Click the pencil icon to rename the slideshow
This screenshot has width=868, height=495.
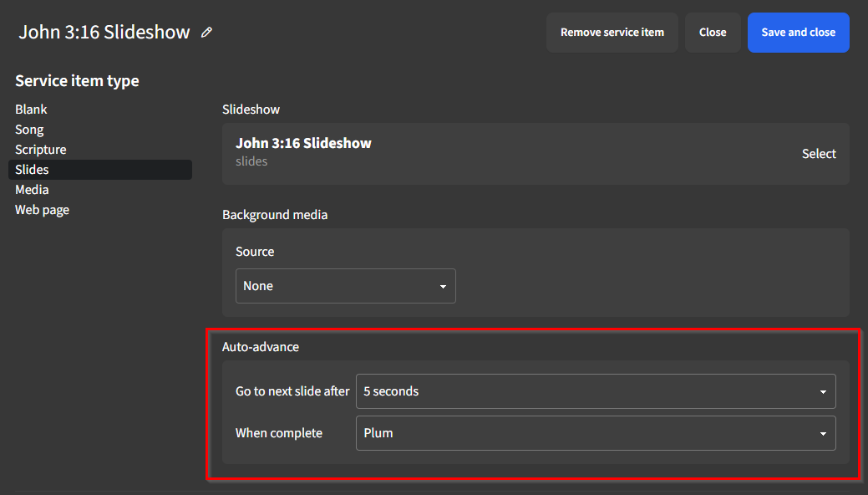coord(206,32)
